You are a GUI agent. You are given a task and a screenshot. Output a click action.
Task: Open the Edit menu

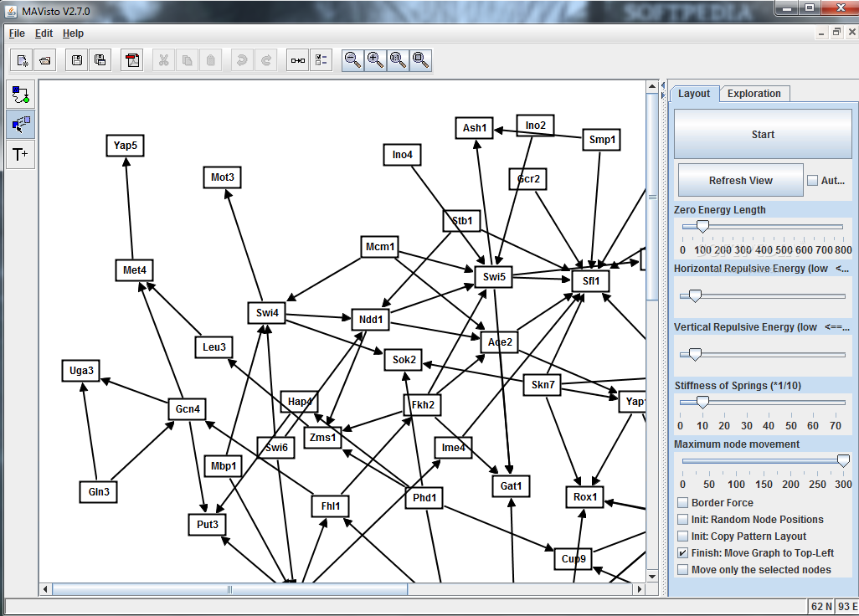click(x=44, y=33)
